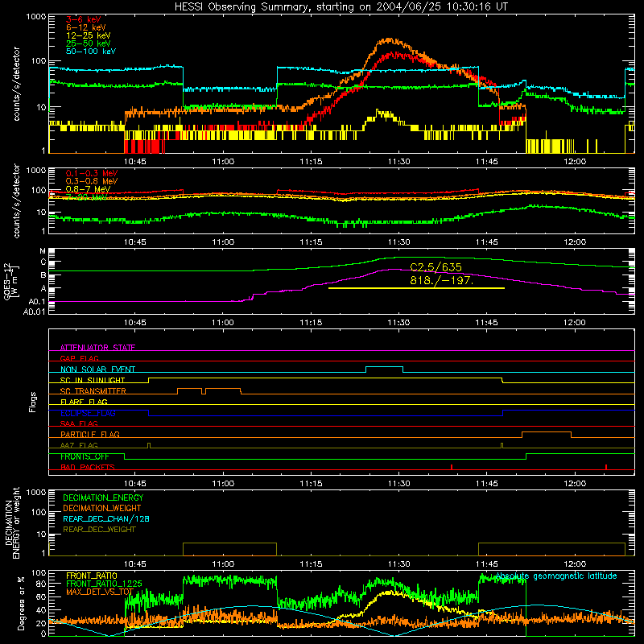Click the SC_IN_SUNLIGHT flag label
The height and width of the screenshot is (644, 644).
pos(93,380)
